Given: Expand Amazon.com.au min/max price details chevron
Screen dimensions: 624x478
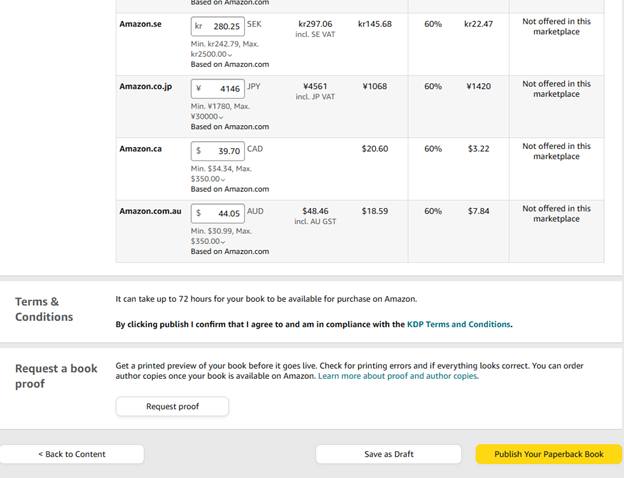Looking at the screenshot, I should pos(223,242).
